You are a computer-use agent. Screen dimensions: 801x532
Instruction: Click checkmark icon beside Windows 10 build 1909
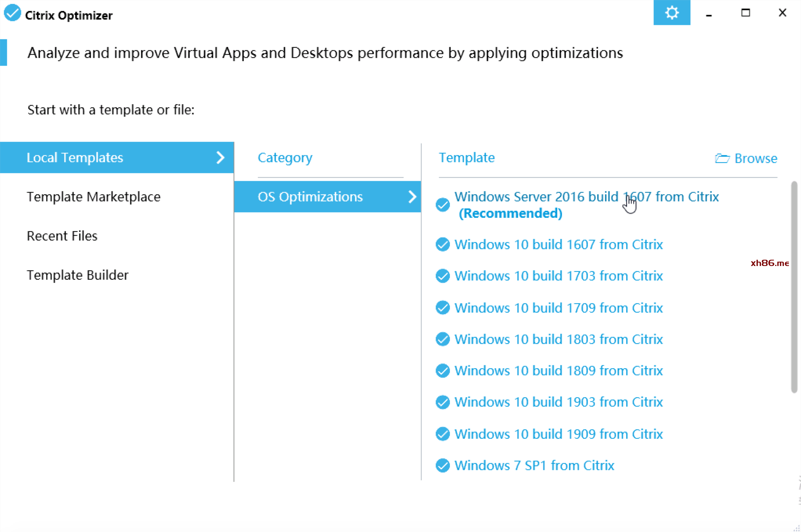pyautogui.click(x=443, y=434)
